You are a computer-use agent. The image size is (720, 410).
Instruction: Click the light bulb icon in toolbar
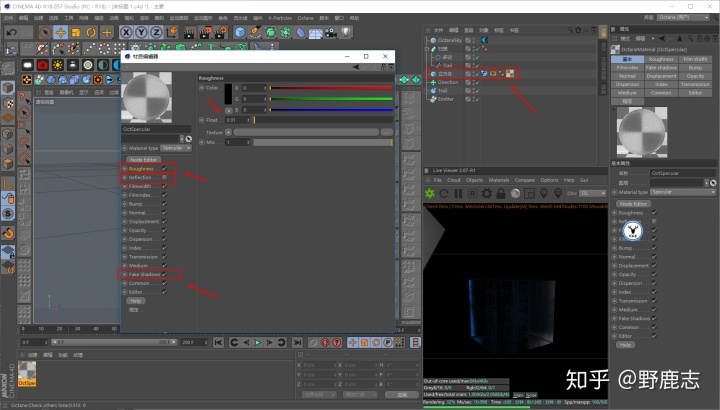[346, 32]
